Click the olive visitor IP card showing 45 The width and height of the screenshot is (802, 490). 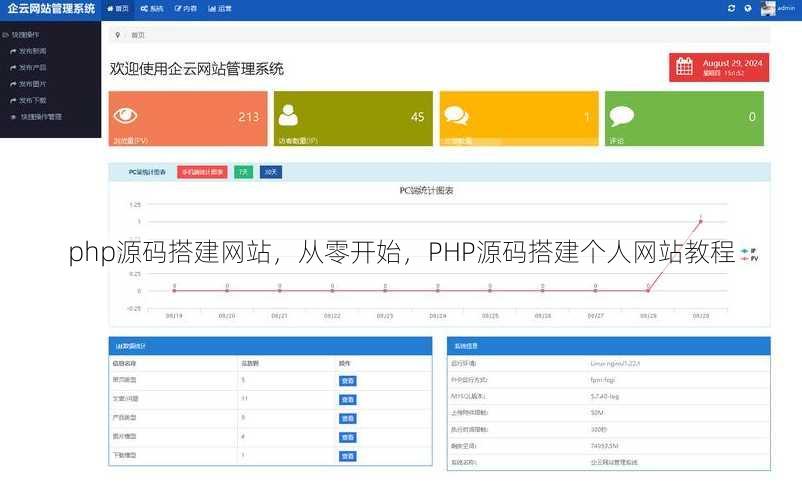click(353, 119)
